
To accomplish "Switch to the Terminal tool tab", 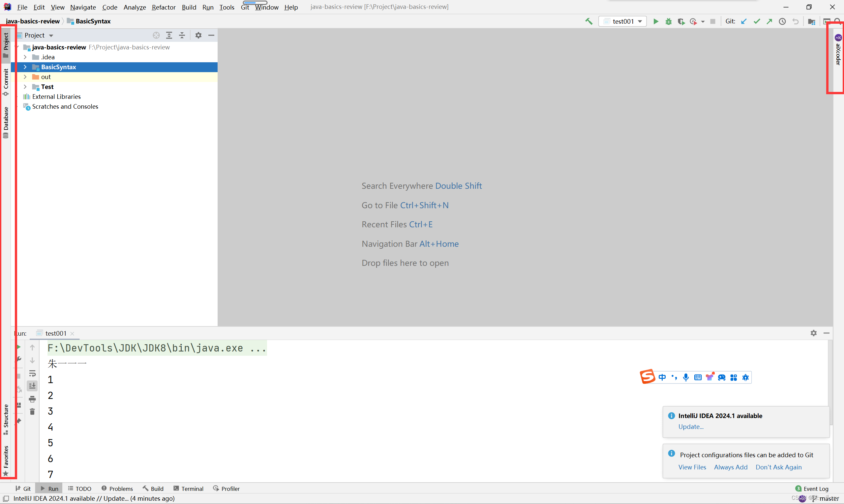I will (x=188, y=489).
